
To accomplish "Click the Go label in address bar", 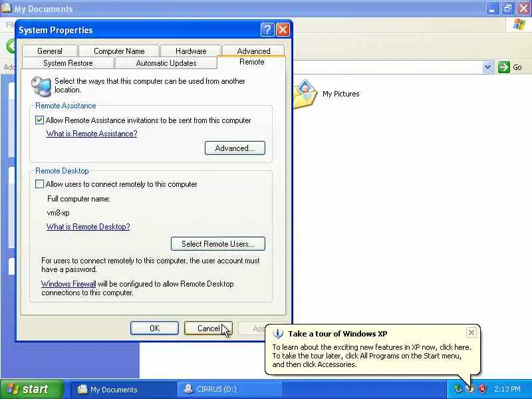I will pos(517,67).
